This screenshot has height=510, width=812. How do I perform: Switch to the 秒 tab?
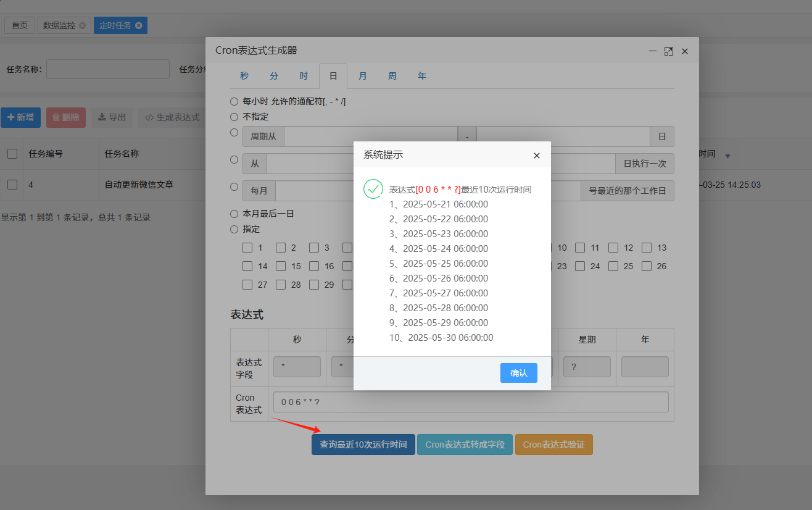point(244,76)
